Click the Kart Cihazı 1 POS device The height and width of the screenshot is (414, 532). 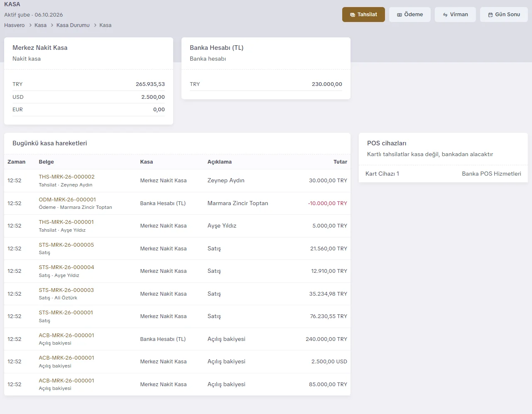pos(382,174)
